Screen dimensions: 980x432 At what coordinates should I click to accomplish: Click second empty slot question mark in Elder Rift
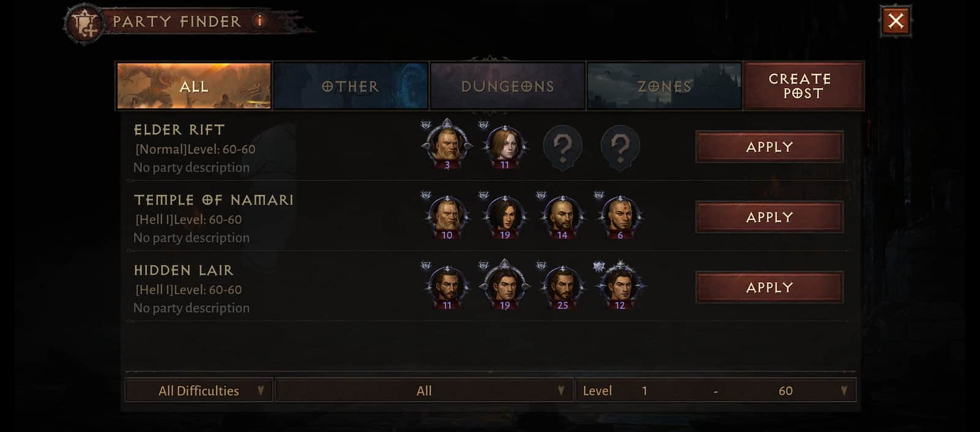(620, 147)
